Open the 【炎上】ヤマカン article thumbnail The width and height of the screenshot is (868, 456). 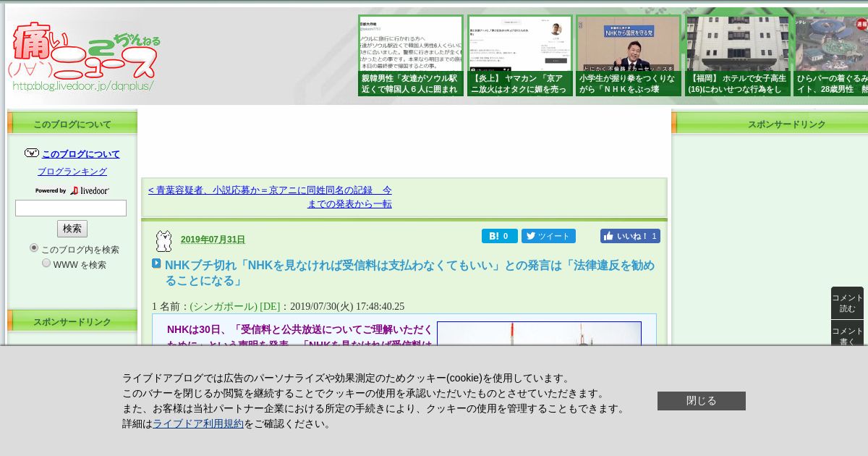click(x=519, y=56)
